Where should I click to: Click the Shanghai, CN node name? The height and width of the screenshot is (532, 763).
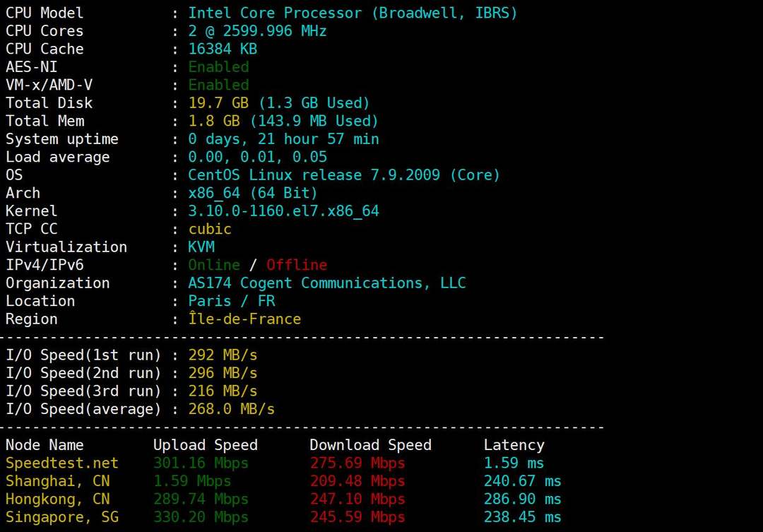[x=58, y=481]
